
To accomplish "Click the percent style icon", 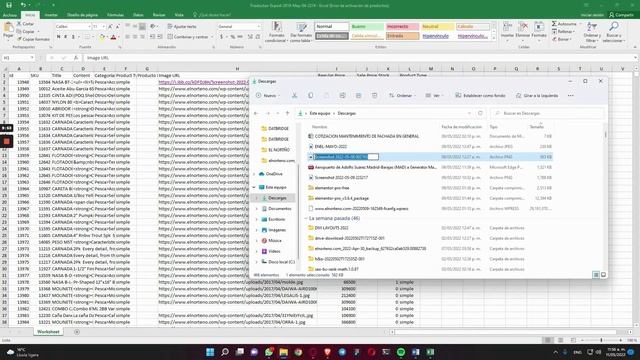I will 232,37.
